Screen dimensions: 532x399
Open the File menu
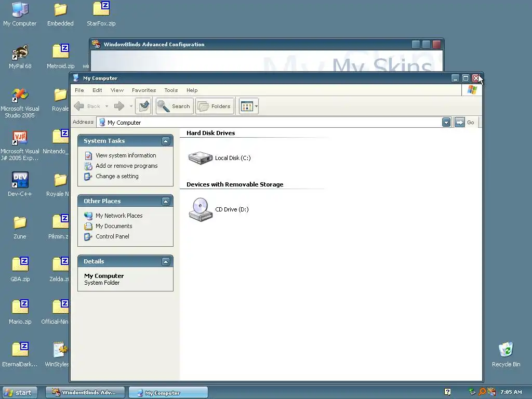[79, 90]
